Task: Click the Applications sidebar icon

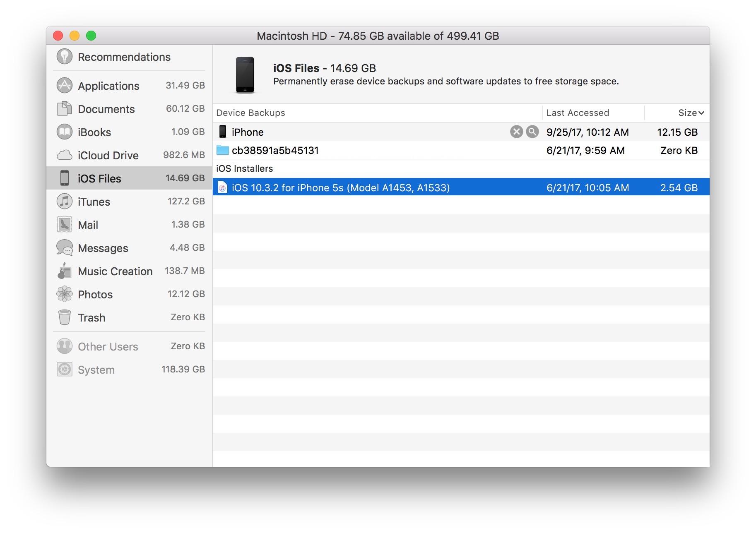Action: tap(64, 86)
